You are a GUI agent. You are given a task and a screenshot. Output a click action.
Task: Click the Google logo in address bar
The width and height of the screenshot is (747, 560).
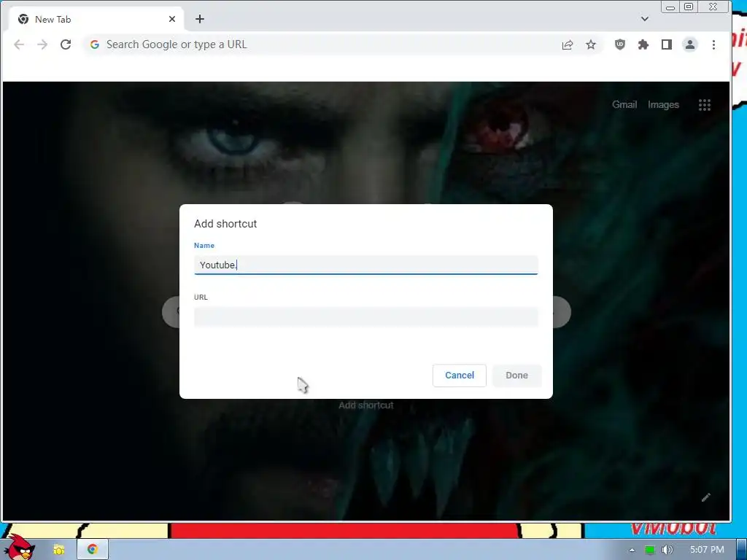pyautogui.click(x=95, y=44)
